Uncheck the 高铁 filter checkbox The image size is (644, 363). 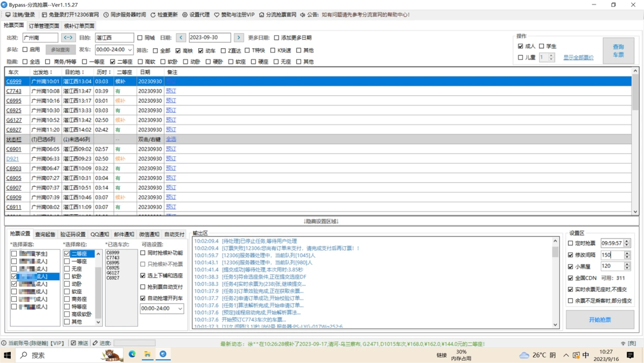click(x=178, y=50)
